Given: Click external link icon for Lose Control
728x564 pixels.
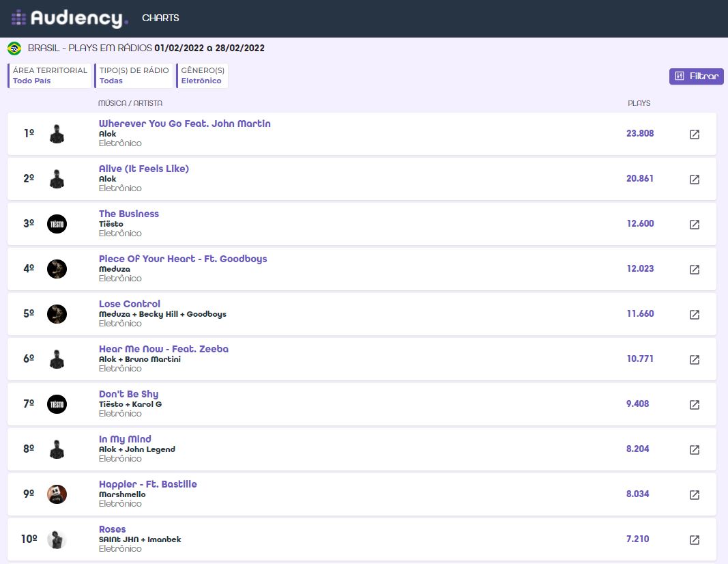Looking at the screenshot, I should (x=694, y=315).
